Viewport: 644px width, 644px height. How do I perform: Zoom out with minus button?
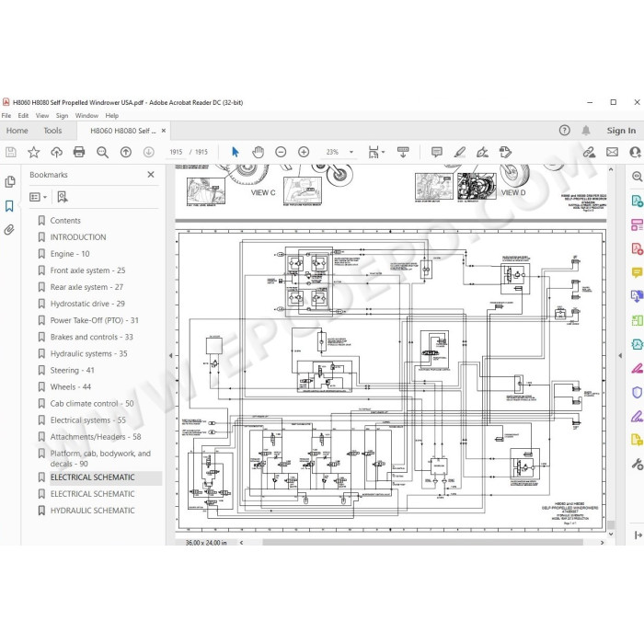281,152
